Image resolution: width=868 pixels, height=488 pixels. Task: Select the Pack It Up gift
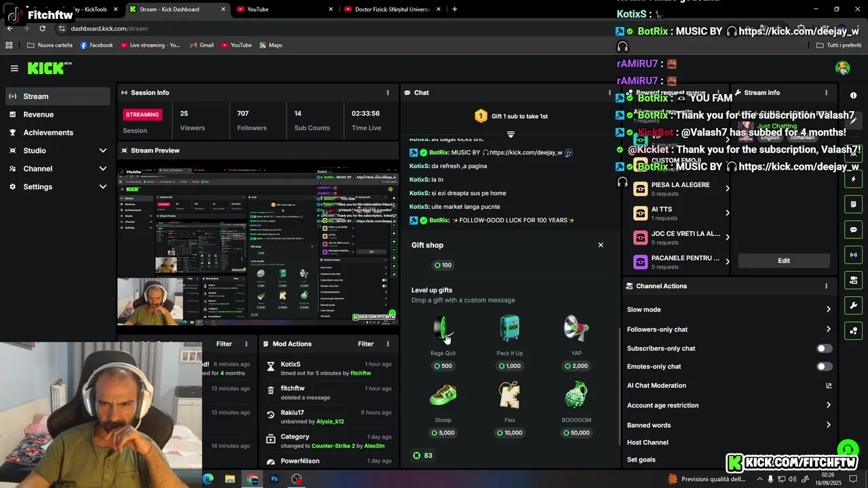click(509, 342)
